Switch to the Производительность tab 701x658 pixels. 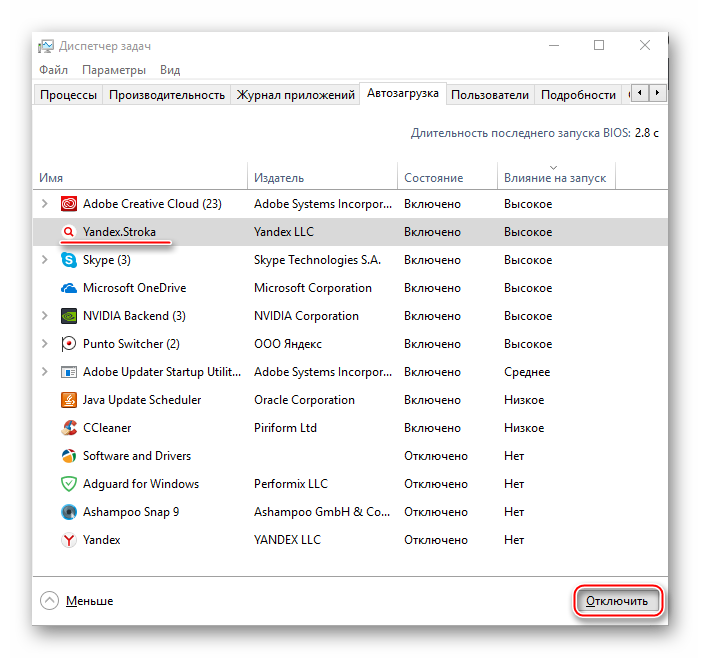click(167, 95)
